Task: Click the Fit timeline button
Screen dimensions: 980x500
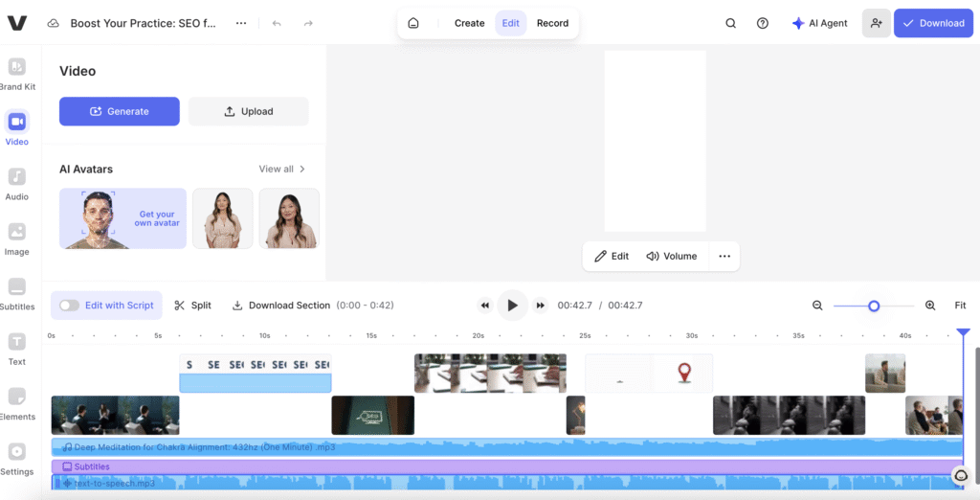Action: point(961,306)
